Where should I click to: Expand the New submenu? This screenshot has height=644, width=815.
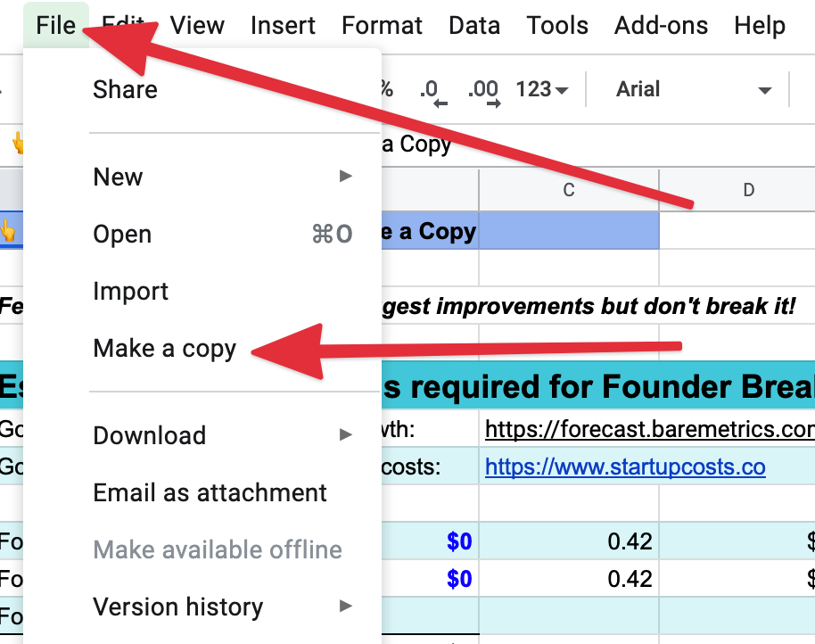click(x=223, y=177)
